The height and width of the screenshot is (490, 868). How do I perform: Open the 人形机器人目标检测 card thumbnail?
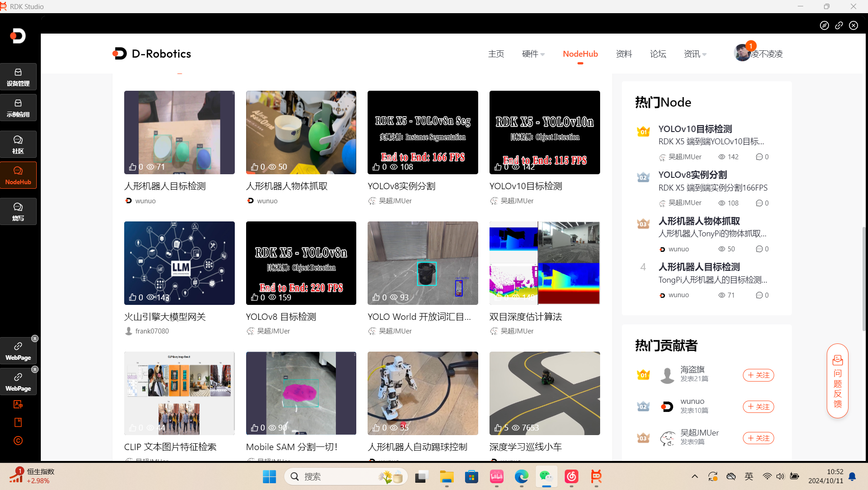pos(179,132)
